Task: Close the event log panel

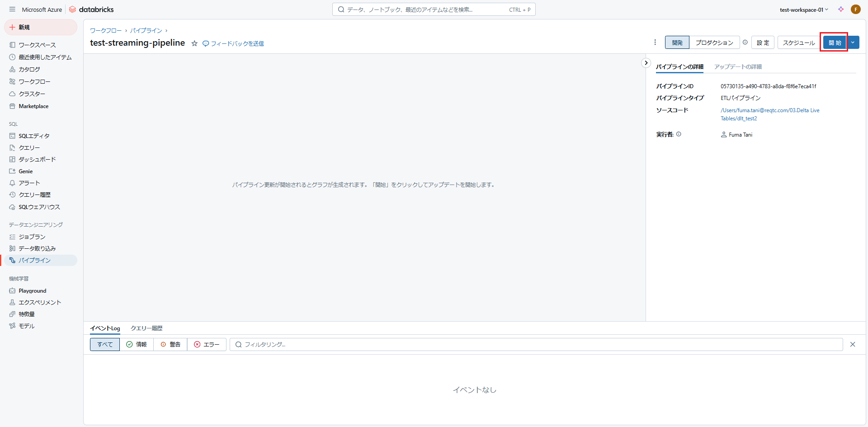Action: pyautogui.click(x=853, y=344)
